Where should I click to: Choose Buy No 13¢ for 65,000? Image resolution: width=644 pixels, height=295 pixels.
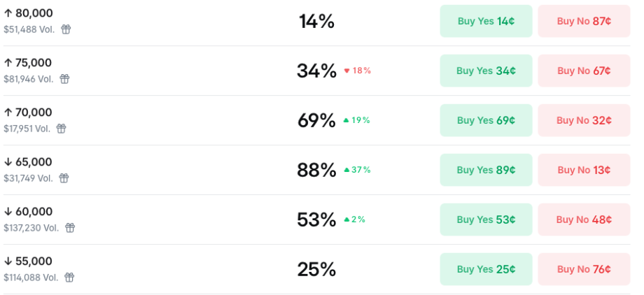584,170
